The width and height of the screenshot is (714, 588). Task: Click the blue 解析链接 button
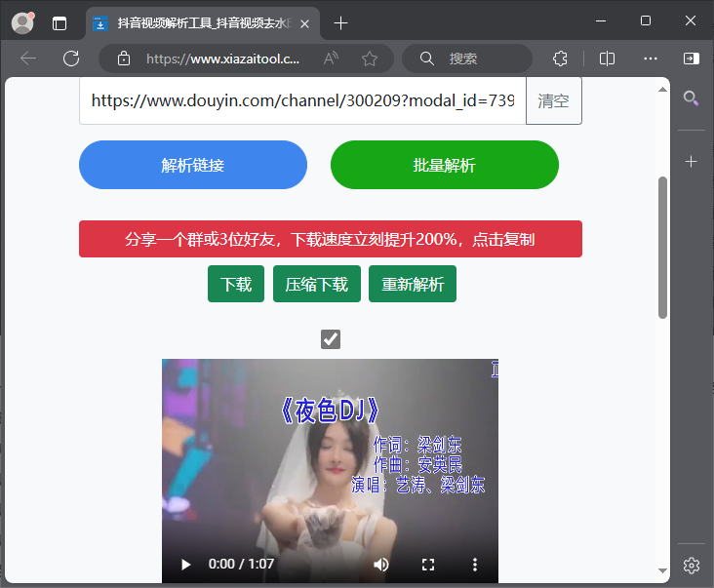193,165
